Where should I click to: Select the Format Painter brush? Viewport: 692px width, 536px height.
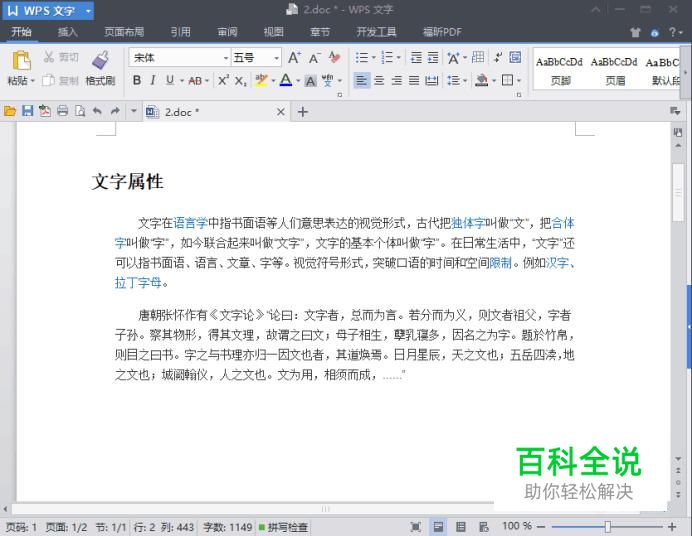pyautogui.click(x=100, y=60)
